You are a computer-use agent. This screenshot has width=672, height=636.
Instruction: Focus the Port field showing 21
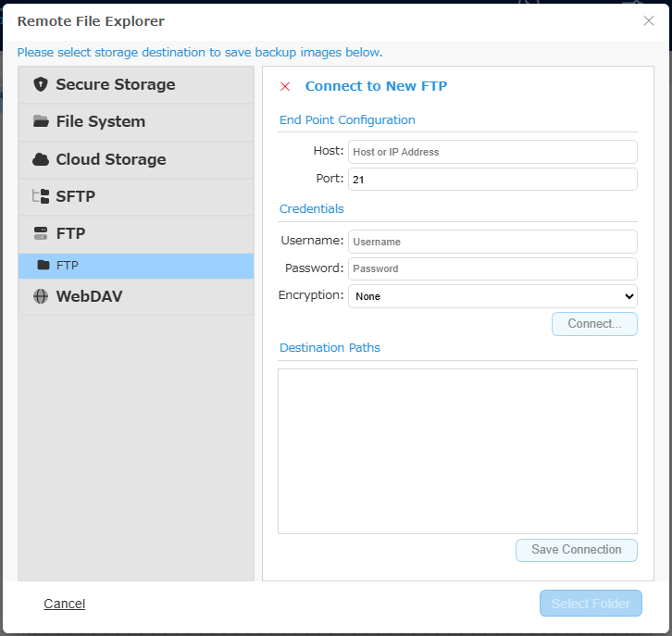(x=492, y=180)
